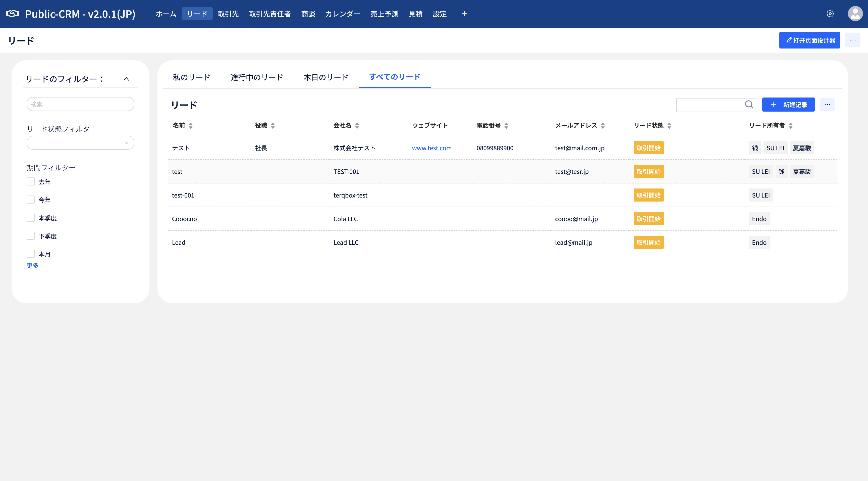This screenshot has width=868, height=481.
Task: Open the user avatar menu
Action: [855, 14]
